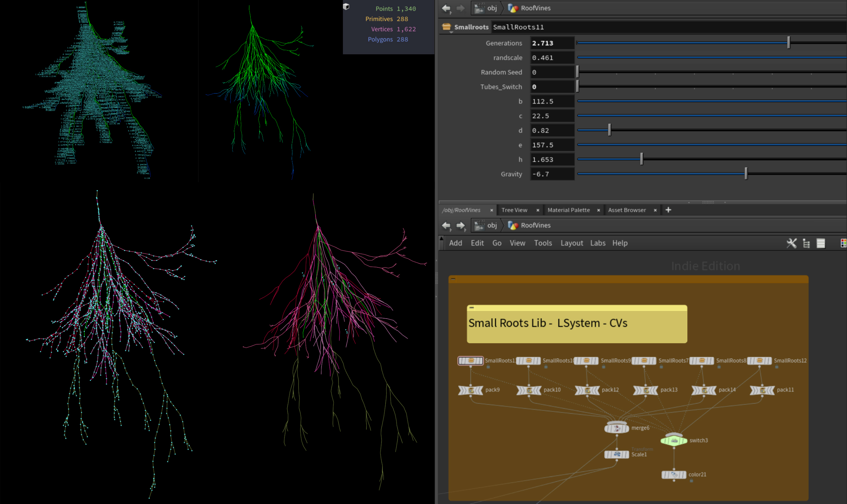Open the node color palette icon
Screen dimensions: 847x504
point(843,243)
